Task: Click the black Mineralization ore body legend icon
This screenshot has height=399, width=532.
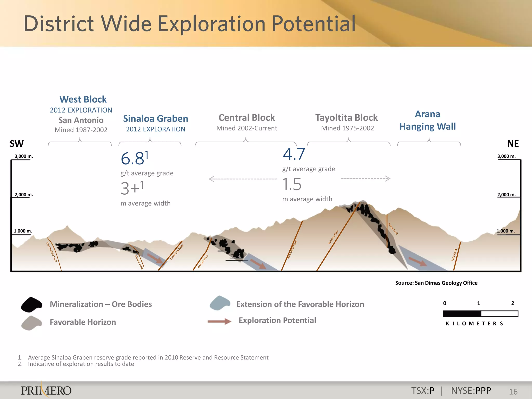Action: (x=31, y=304)
